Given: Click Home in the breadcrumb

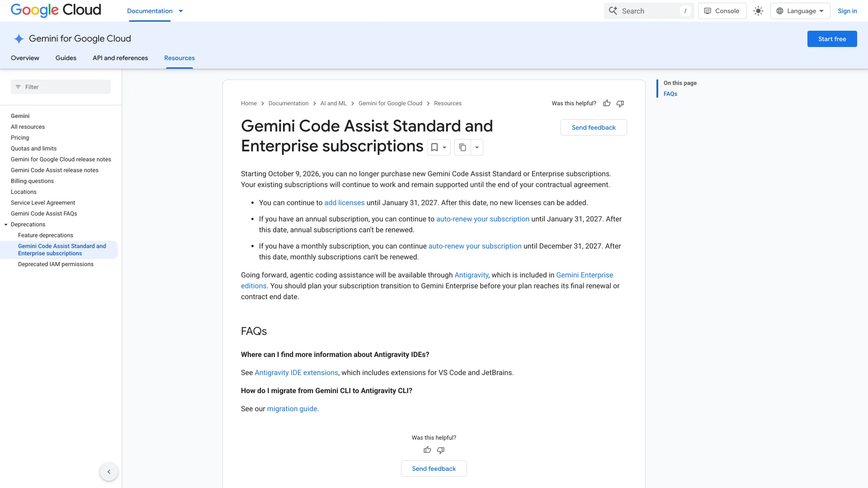Looking at the screenshot, I should tap(249, 103).
